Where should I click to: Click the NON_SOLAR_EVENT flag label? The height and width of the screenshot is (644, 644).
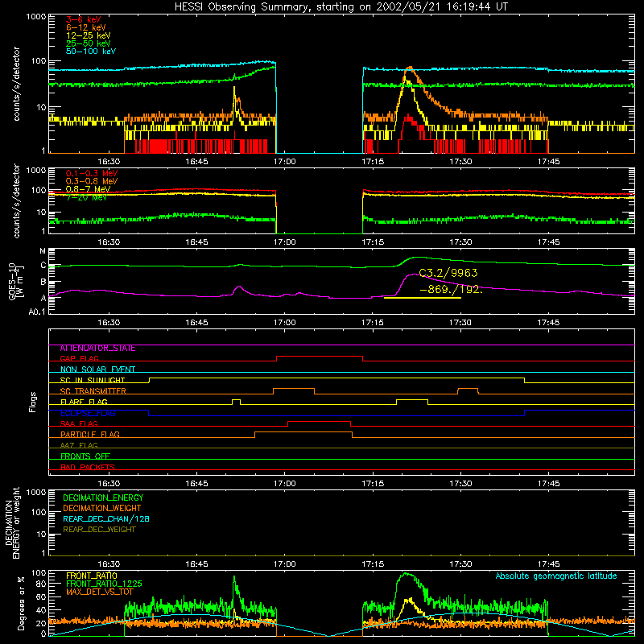coord(97,369)
